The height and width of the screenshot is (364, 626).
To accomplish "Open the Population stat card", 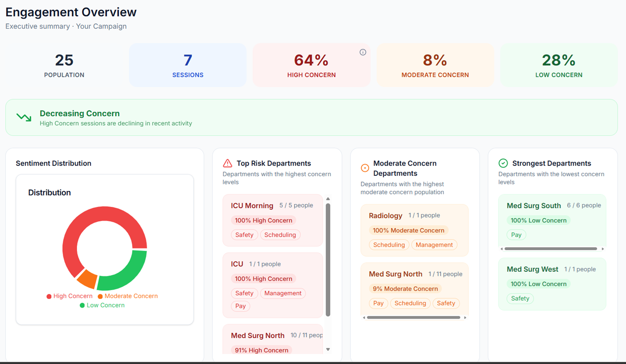I will pyautogui.click(x=64, y=65).
